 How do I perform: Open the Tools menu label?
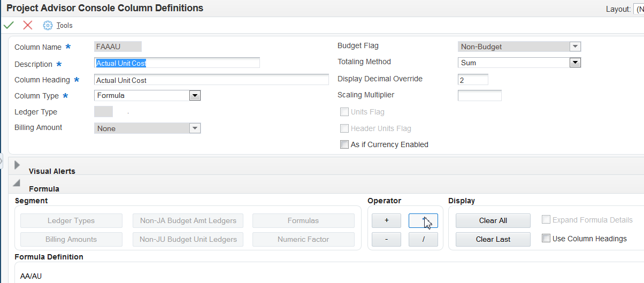click(65, 26)
